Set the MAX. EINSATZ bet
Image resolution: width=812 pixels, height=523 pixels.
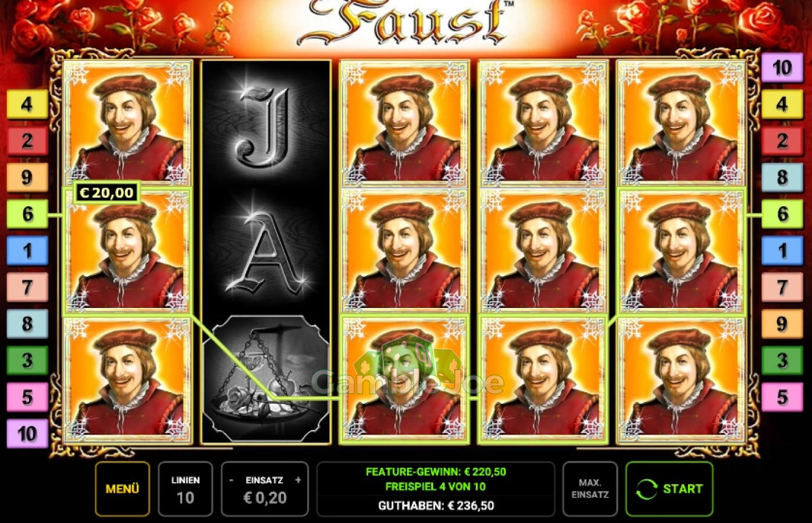(x=590, y=489)
